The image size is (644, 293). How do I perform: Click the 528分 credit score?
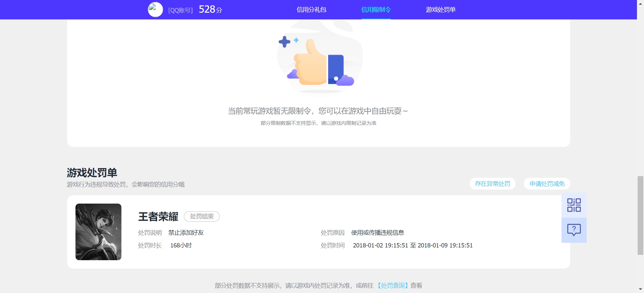[210, 9]
